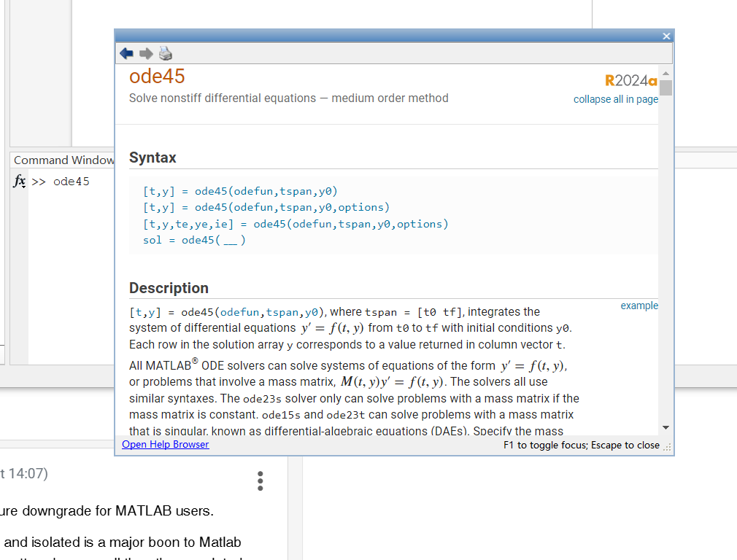Viewport: 737px width, 560px height.
Task: Click the back arrow in help popup
Action: click(x=127, y=53)
